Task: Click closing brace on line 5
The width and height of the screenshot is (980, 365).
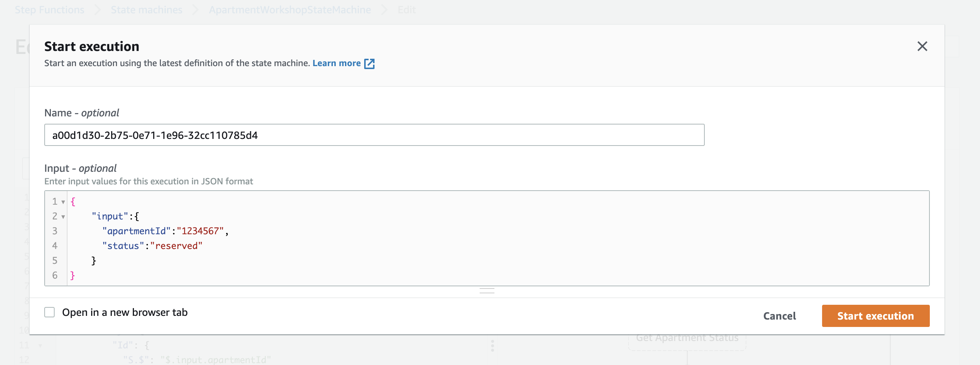Action: click(94, 260)
